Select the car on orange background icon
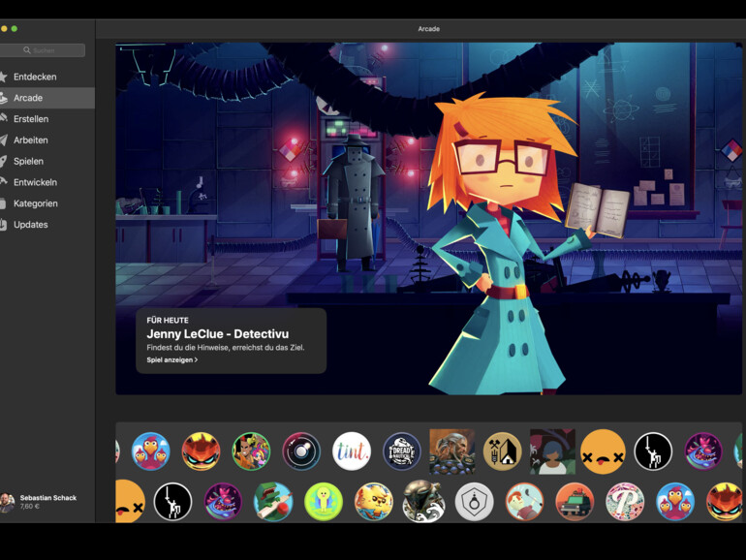 (575, 502)
